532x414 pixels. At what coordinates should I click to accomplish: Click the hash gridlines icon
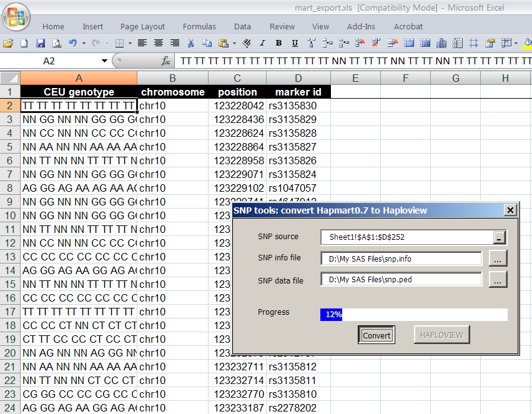pos(474,43)
